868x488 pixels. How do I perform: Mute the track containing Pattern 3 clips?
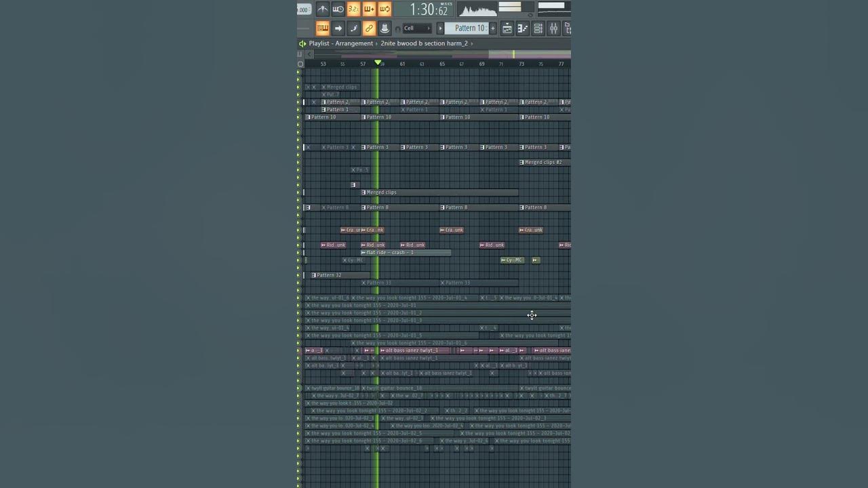click(298, 147)
